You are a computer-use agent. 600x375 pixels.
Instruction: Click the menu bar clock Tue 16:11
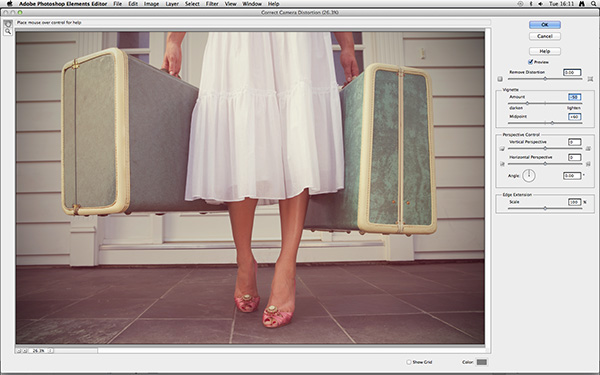point(561,3)
